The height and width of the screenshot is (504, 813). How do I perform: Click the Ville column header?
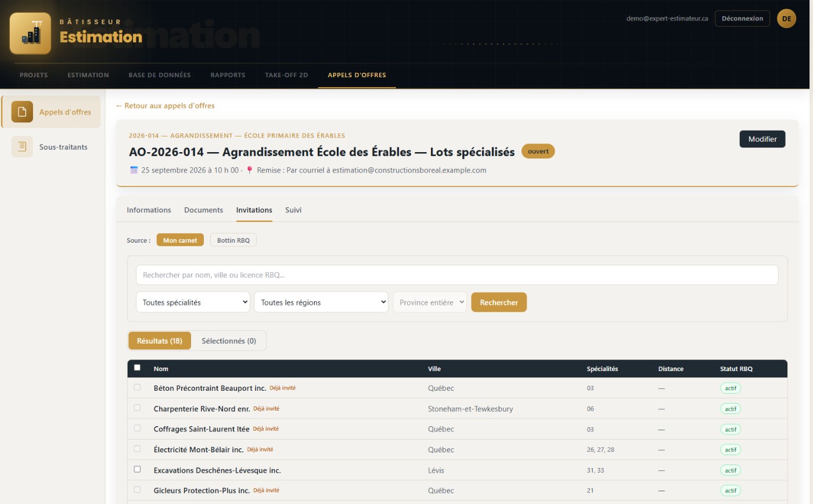[x=434, y=369]
